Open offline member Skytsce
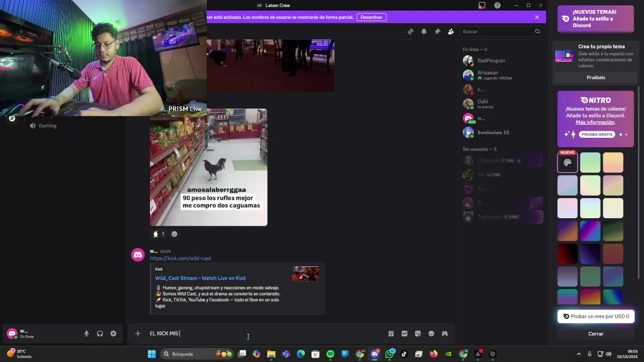The image size is (644, 362). (x=502, y=160)
